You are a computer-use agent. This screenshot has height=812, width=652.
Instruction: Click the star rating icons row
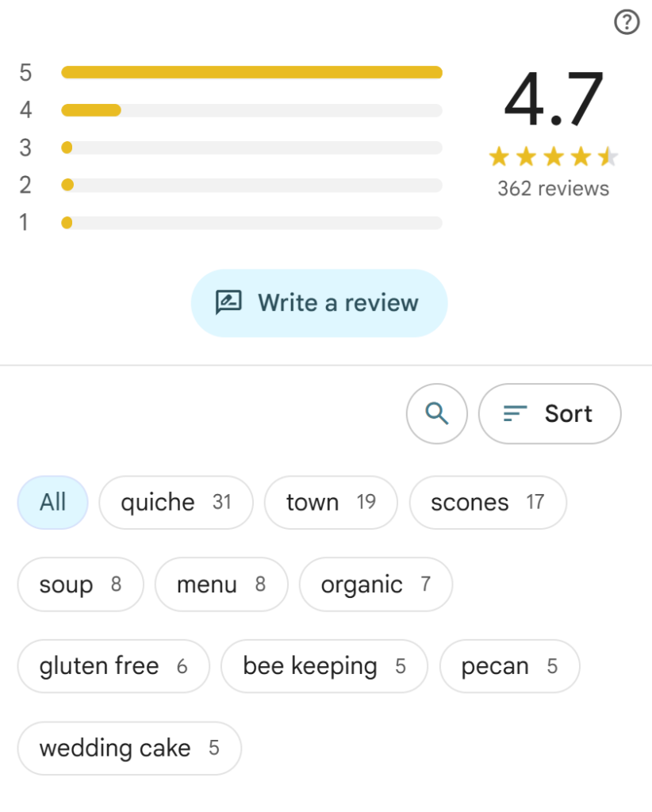(553, 157)
